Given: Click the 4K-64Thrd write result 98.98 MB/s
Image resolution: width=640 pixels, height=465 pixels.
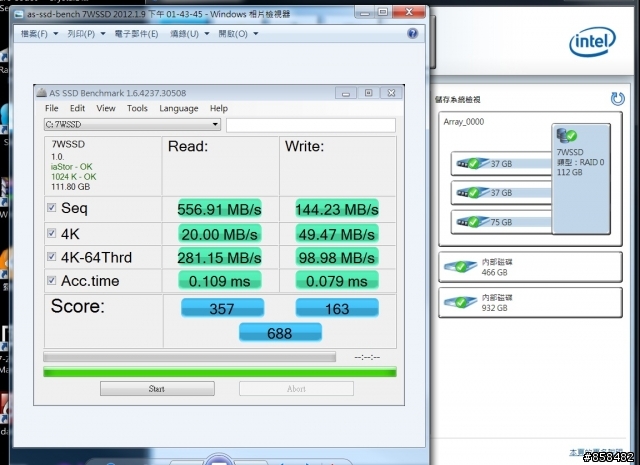Looking at the screenshot, I should tap(337, 257).
